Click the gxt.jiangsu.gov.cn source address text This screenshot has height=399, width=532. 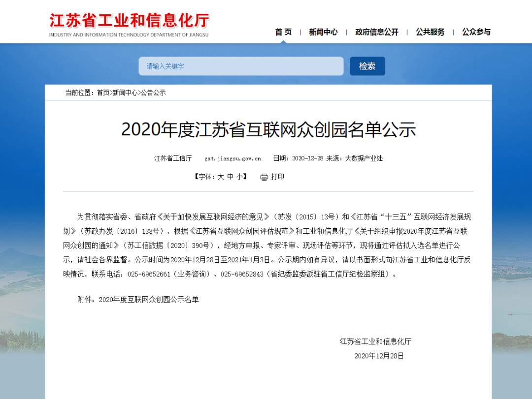[x=233, y=158]
